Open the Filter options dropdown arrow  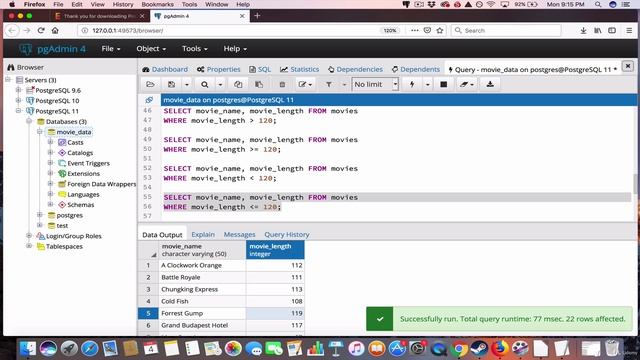click(344, 84)
